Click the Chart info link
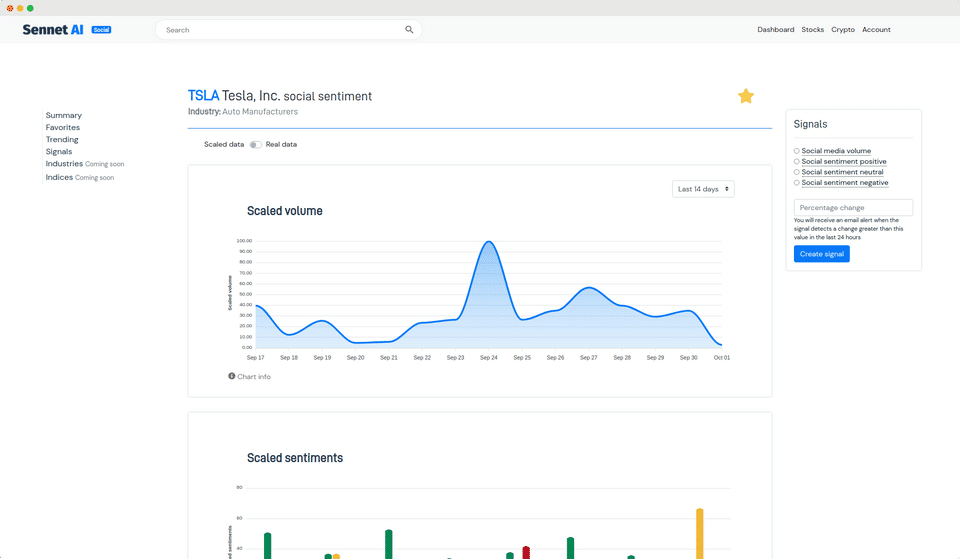960x559 pixels. [253, 377]
